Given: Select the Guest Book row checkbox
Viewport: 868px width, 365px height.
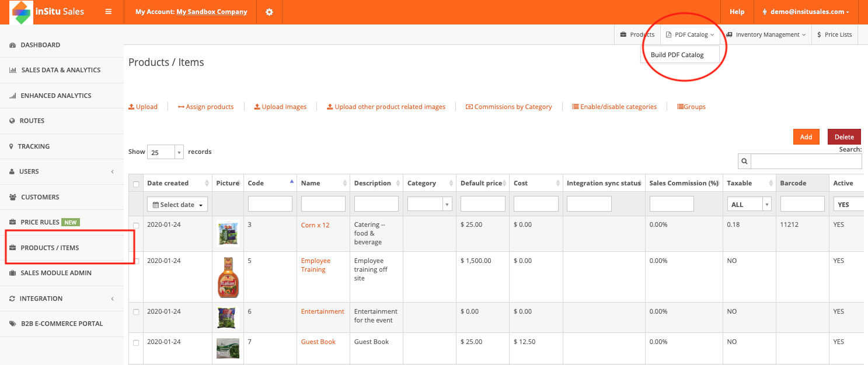Looking at the screenshot, I should [136, 343].
